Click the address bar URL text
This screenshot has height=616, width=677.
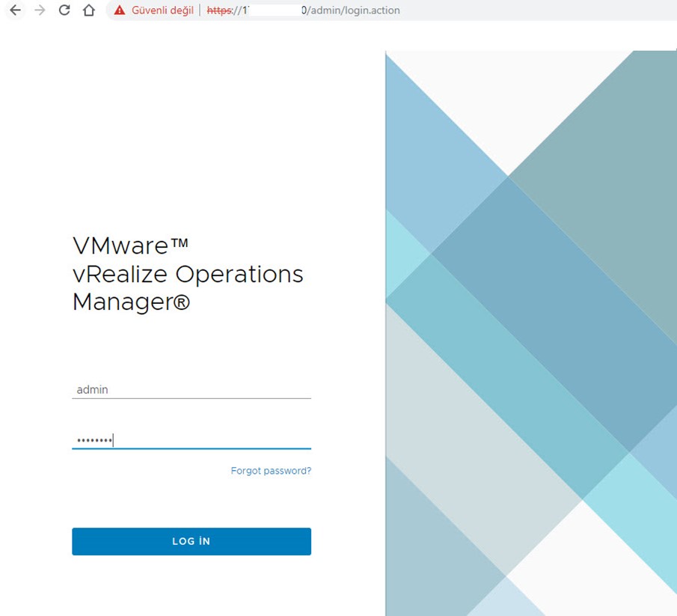[x=303, y=10]
